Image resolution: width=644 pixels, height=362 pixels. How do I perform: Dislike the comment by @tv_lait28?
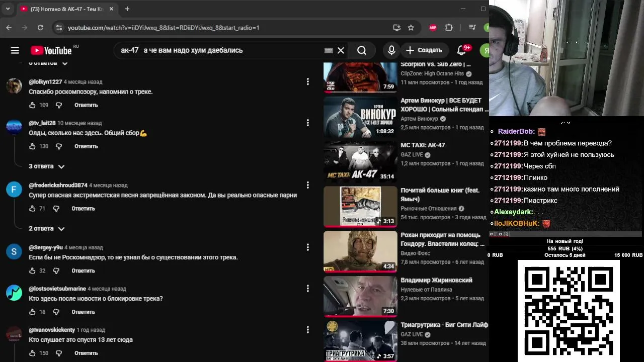(59, 146)
